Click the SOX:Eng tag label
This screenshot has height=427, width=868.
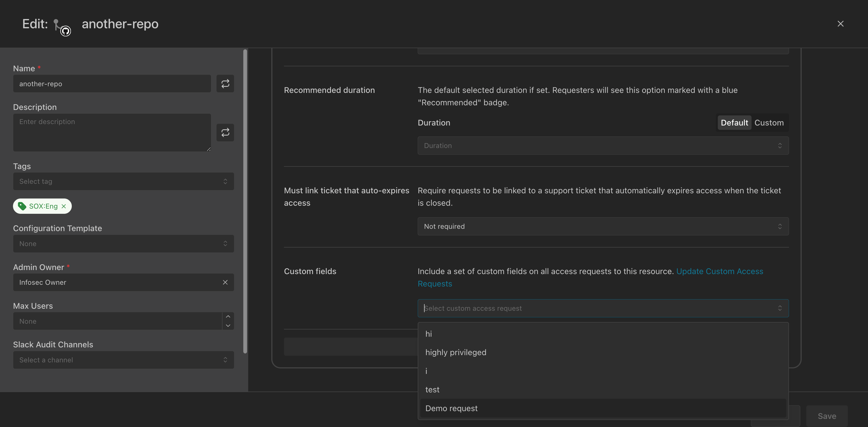coord(43,206)
